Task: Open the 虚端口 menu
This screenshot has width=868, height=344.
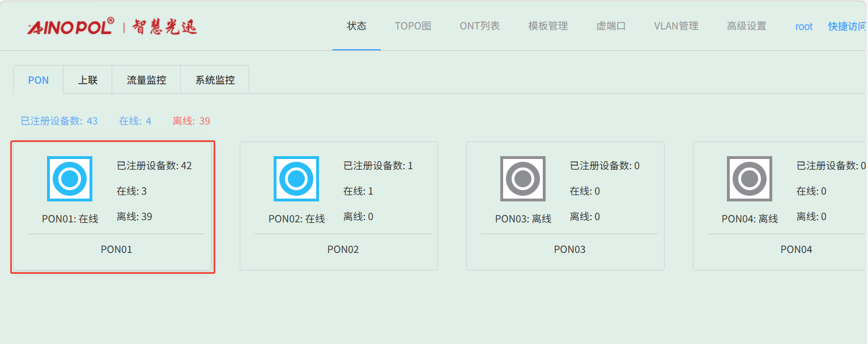Action: click(611, 26)
